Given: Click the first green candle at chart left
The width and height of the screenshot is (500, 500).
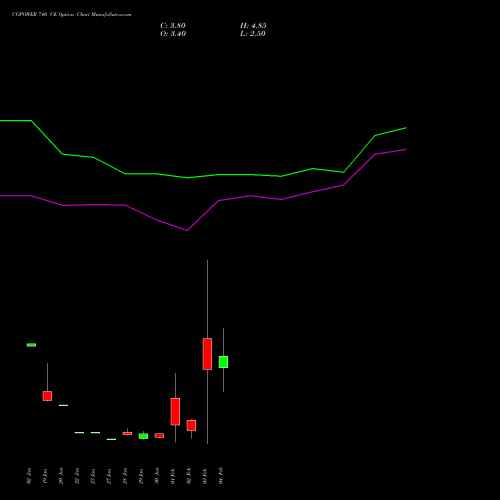Looking at the screenshot, I should (x=31, y=345).
